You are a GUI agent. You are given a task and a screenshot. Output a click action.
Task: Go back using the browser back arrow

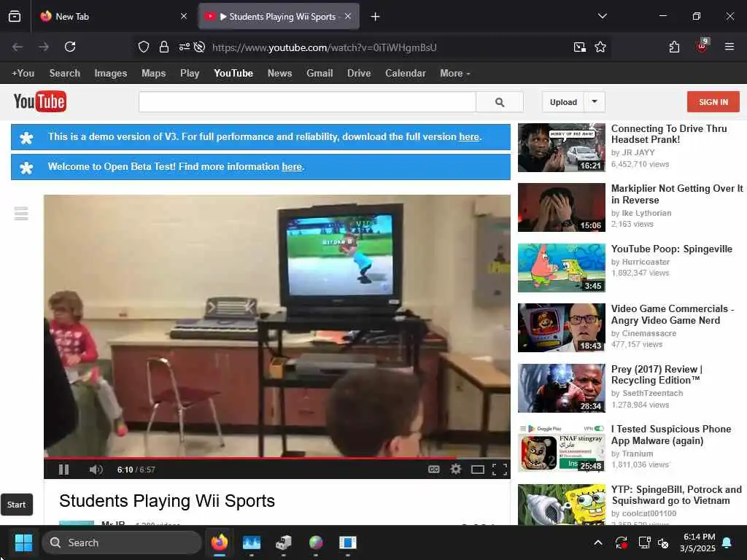click(x=18, y=47)
